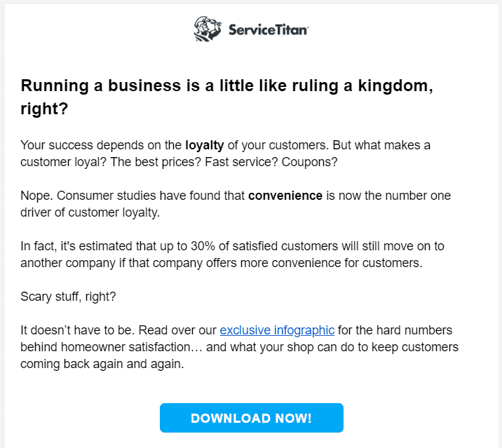502x448 pixels.
Task: Click the bold word convenience
Action: click(x=285, y=196)
